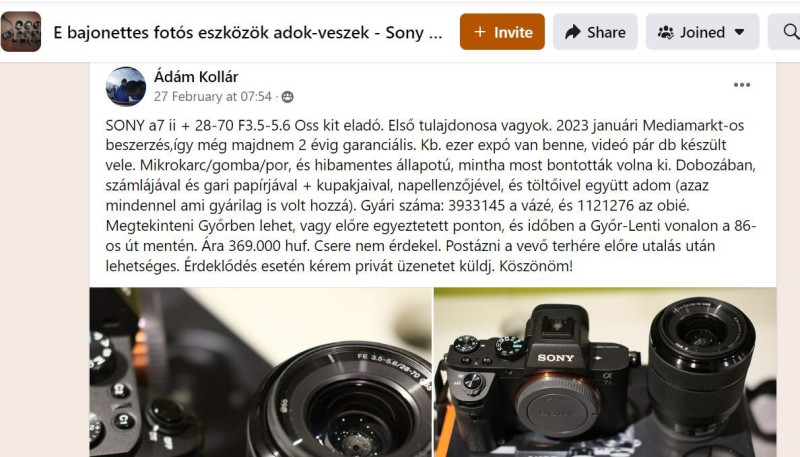800x457 pixels.
Task: Click the post text beginning SONY a7 ii
Action: point(431,195)
